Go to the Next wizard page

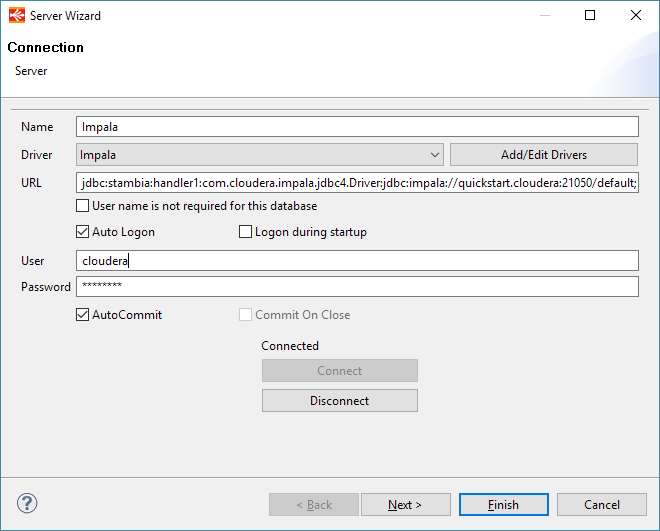tap(406, 504)
